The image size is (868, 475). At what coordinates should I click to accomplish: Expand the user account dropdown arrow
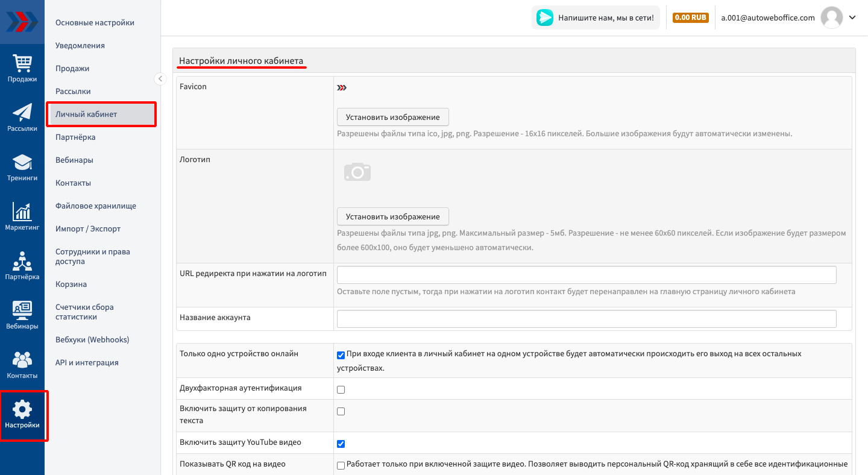852,17
